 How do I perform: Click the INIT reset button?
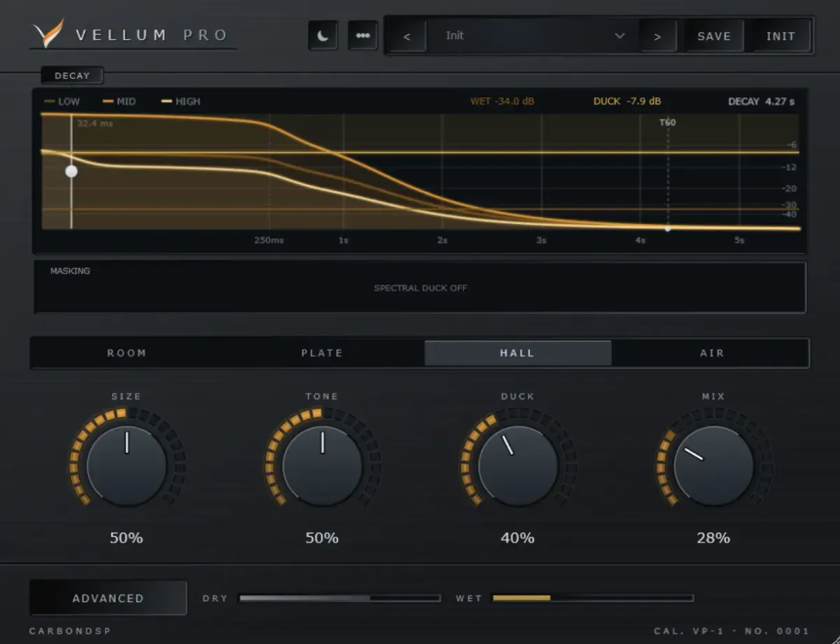pos(780,36)
